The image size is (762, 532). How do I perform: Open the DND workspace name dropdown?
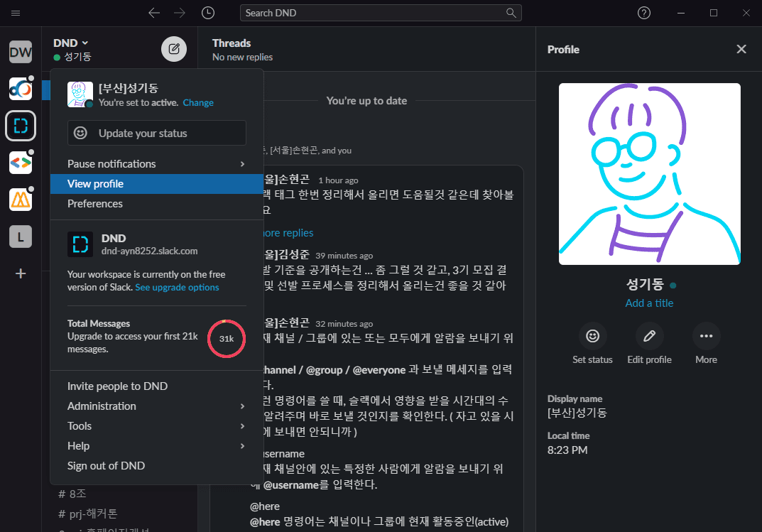pos(71,43)
